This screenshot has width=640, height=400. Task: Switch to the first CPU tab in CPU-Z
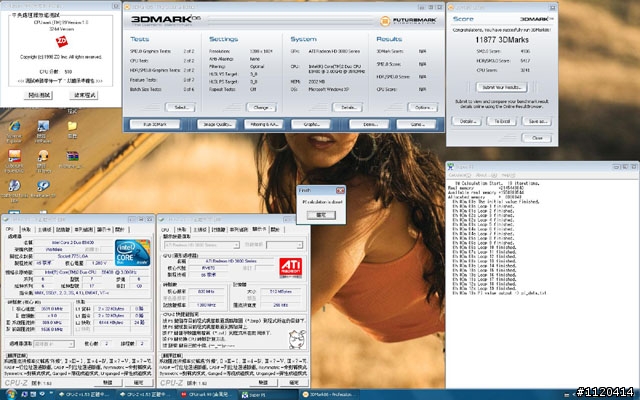point(10,228)
